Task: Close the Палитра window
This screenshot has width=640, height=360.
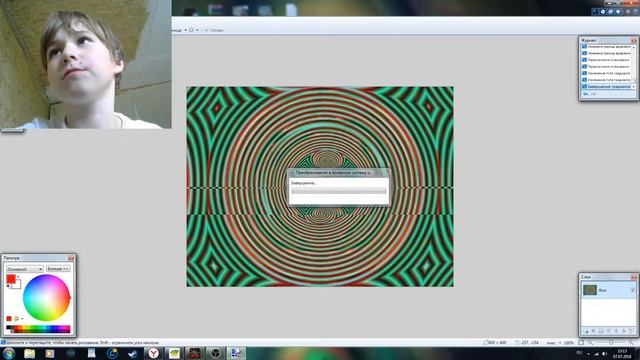Action: click(x=71, y=258)
